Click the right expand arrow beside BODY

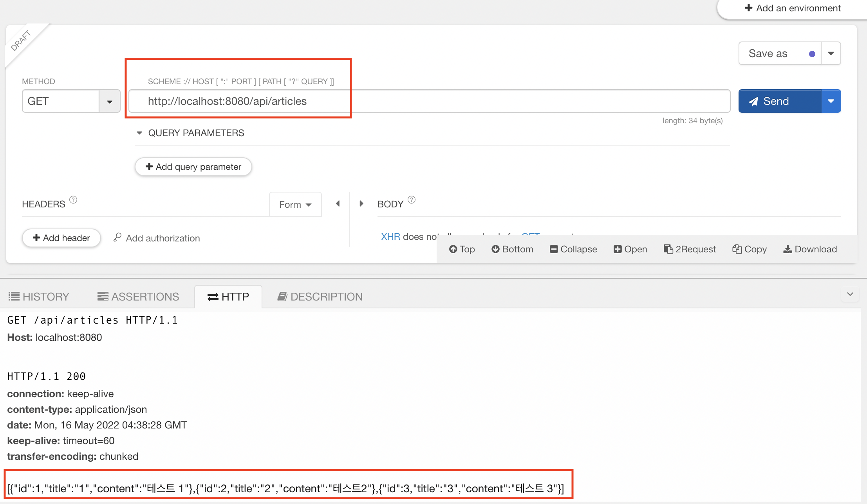coord(361,203)
